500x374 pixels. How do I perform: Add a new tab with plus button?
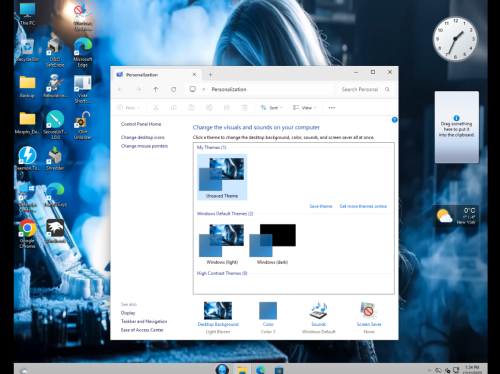210,75
